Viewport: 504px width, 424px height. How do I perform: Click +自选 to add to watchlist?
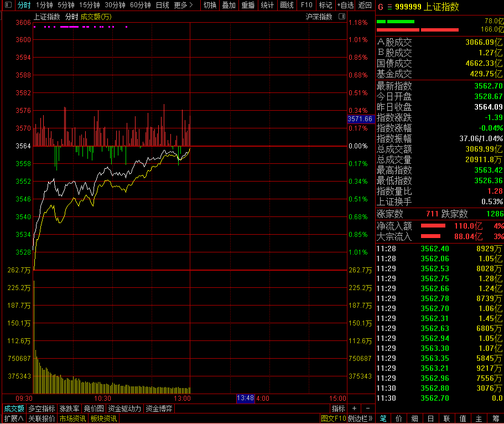pyautogui.click(x=345, y=5)
